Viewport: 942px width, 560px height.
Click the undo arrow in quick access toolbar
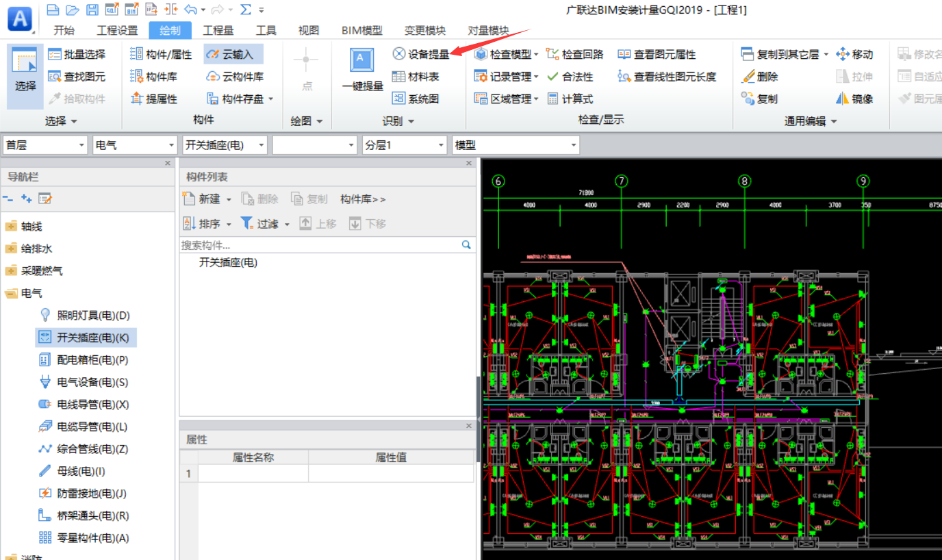point(191,10)
